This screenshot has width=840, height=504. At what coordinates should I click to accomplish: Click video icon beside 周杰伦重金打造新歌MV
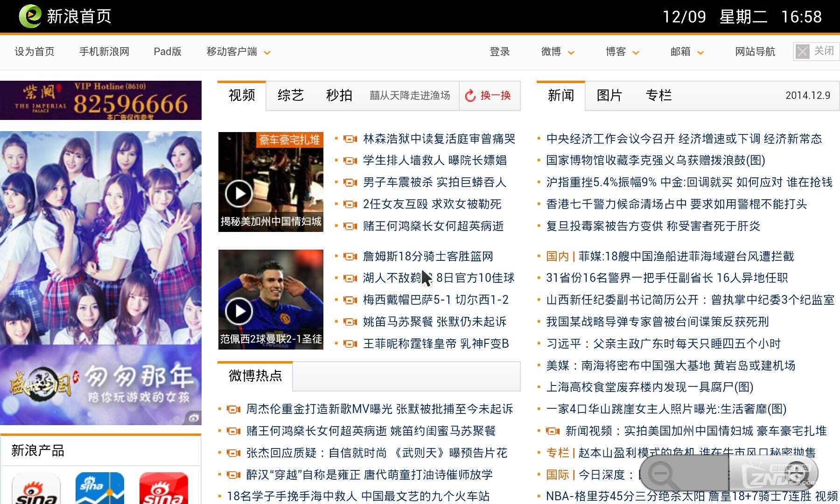pyautogui.click(x=233, y=409)
